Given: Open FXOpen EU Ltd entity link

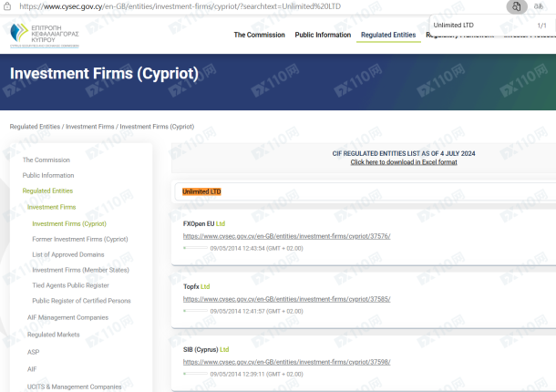Looking at the screenshot, I should [x=286, y=236].
